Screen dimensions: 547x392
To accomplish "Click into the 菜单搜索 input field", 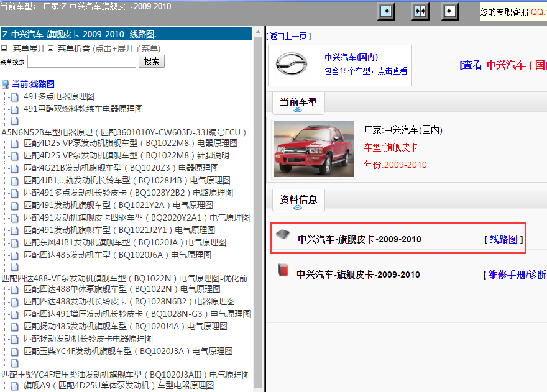I will [x=81, y=62].
